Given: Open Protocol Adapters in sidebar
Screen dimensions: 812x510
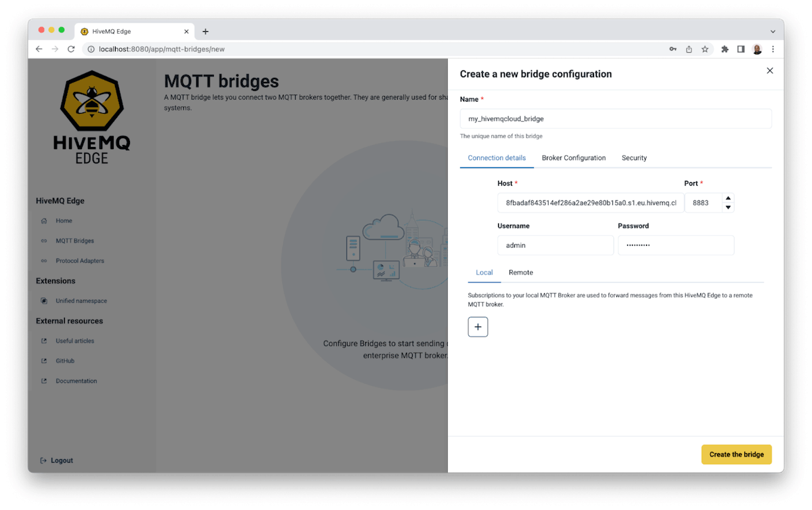Looking at the screenshot, I should click(x=80, y=261).
